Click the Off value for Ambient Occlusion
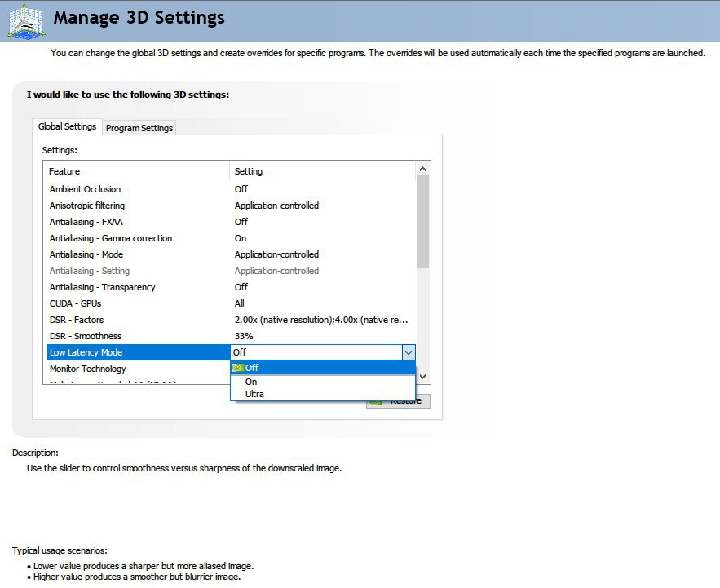720x588 pixels. click(241, 189)
